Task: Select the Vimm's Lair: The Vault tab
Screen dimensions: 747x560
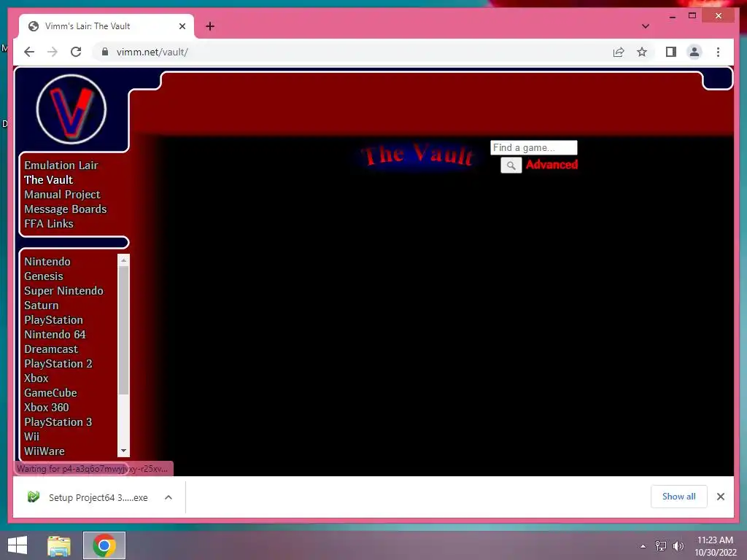Action: pos(107,26)
